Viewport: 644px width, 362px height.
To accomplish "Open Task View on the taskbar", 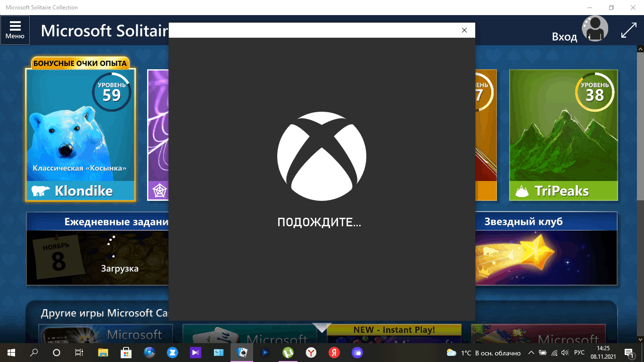I will click(x=79, y=353).
